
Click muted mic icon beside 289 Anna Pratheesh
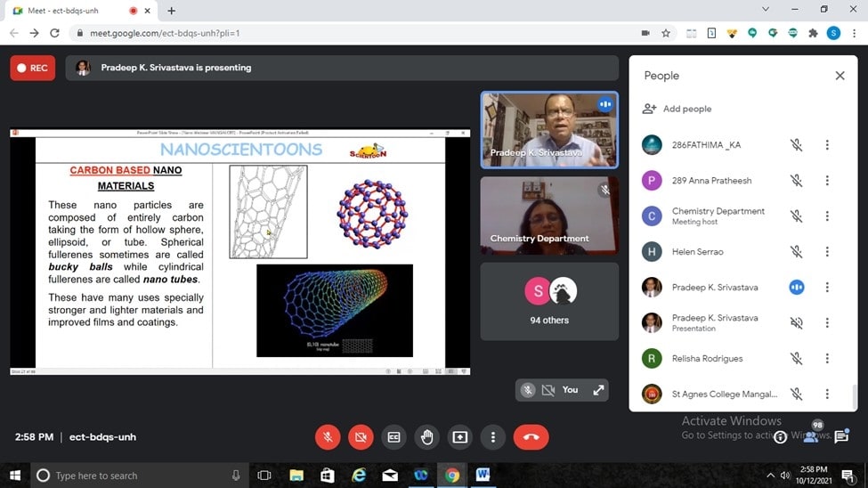point(797,181)
